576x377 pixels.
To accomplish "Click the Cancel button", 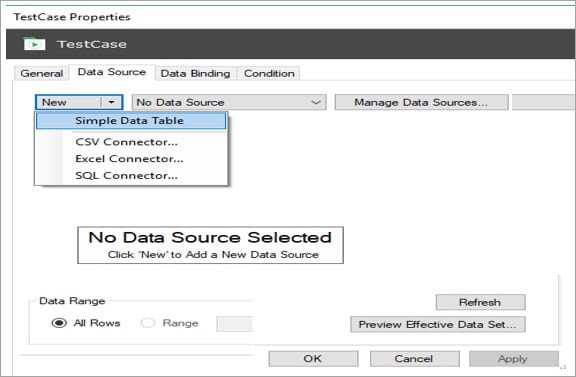I will [414, 359].
